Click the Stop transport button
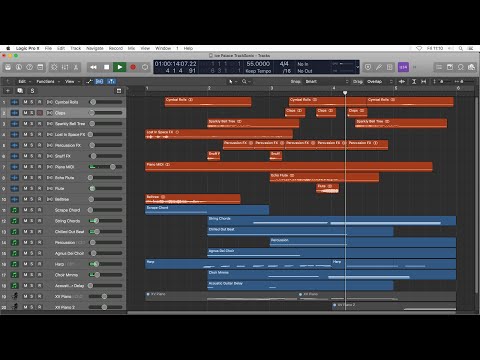 107,67
